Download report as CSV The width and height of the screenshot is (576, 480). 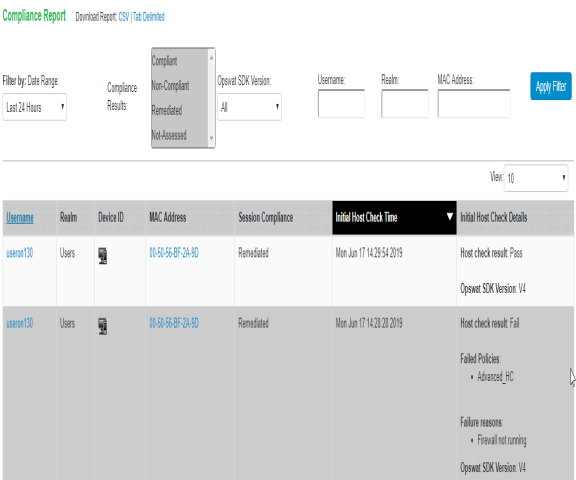pos(124,17)
